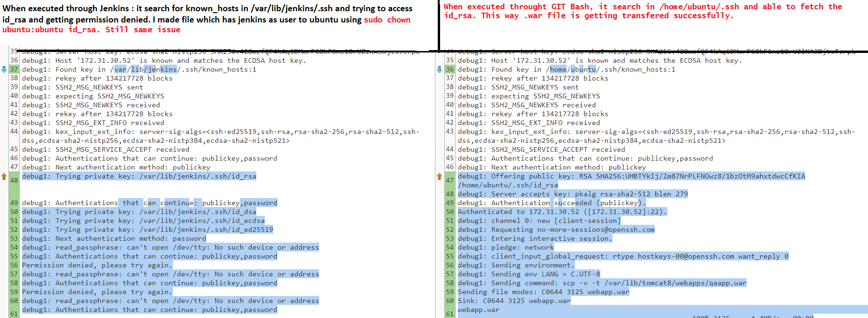The width and height of the screenshot is (868, 318).
Task: Select left pane 'kex_input_ext_info: server-sig-algs' line 44
Action: tap(221, 136)
